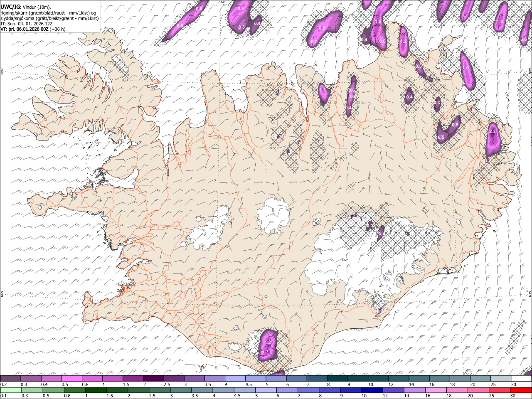
Task: Select the initial time 'IT: Sun. 04. 01. 2026 12Z'
Action: tap(27, 24)
